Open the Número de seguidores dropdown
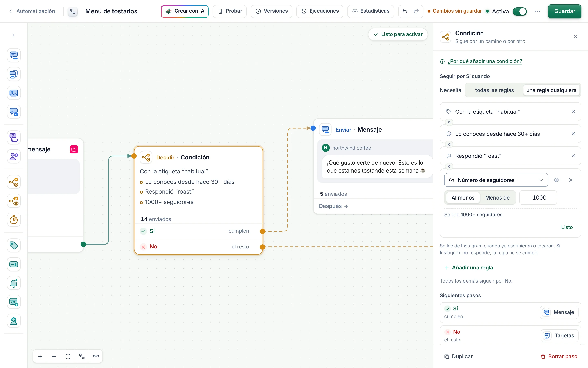The width and height of the screenshot is (588, 368). 496,180
